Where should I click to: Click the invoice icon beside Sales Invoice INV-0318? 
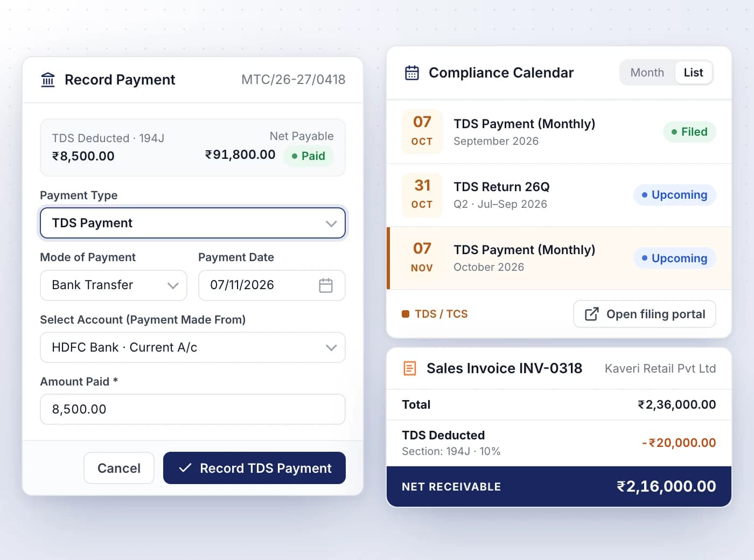pyautogui.click(x=410, y=368)
